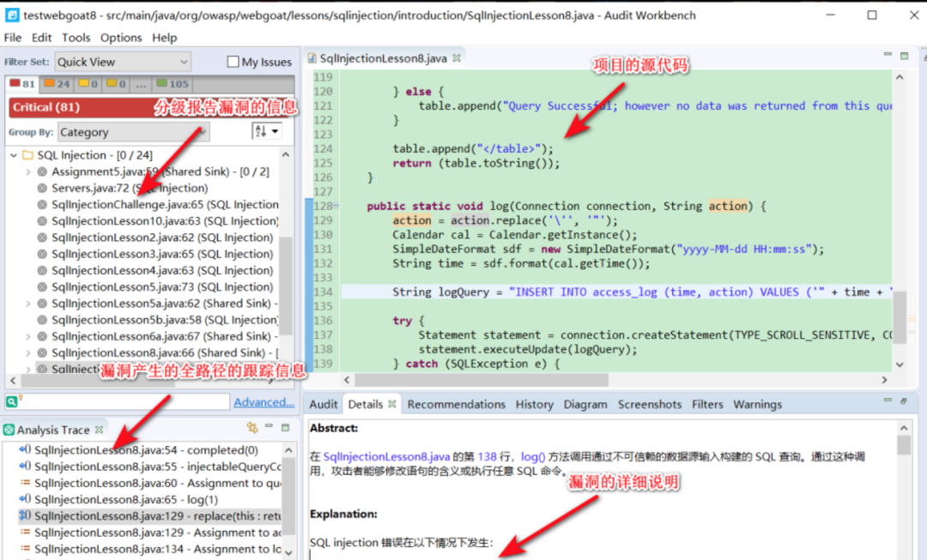Select the Low 0 issues tab
927x560 pixels.
coord(116,84)
